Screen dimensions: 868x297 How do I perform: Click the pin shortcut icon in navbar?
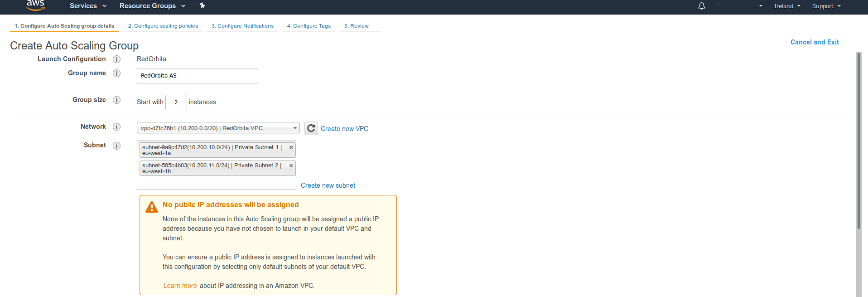[x=202, y=5]
